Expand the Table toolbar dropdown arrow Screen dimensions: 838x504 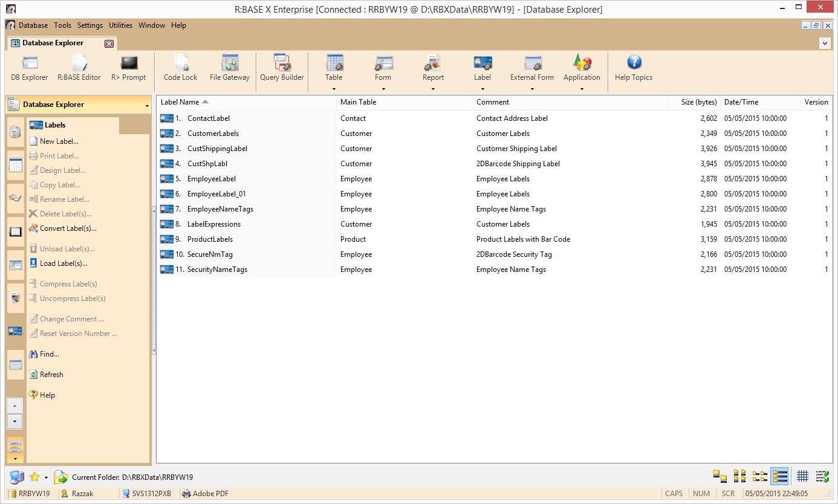point(334,89)
